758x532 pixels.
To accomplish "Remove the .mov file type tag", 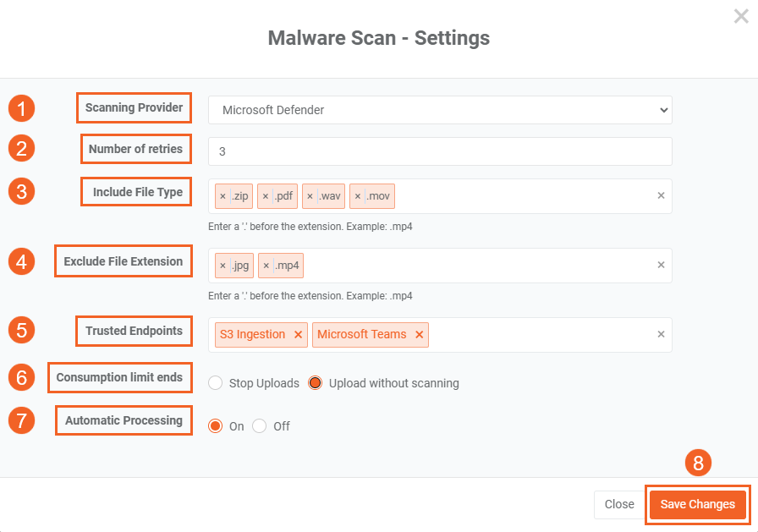I will click(x=358, y=196).
